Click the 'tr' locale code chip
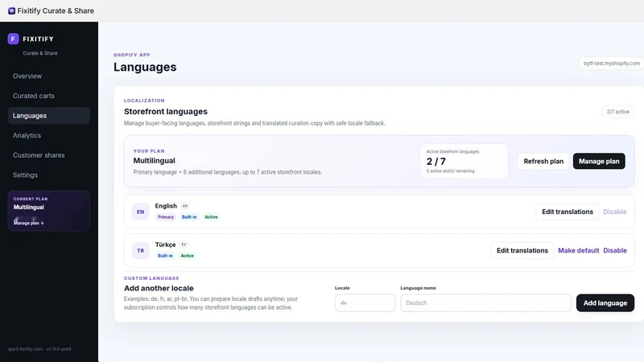This screenshot has width=644, height=362. pyautogui.click(x=184, y=245)
